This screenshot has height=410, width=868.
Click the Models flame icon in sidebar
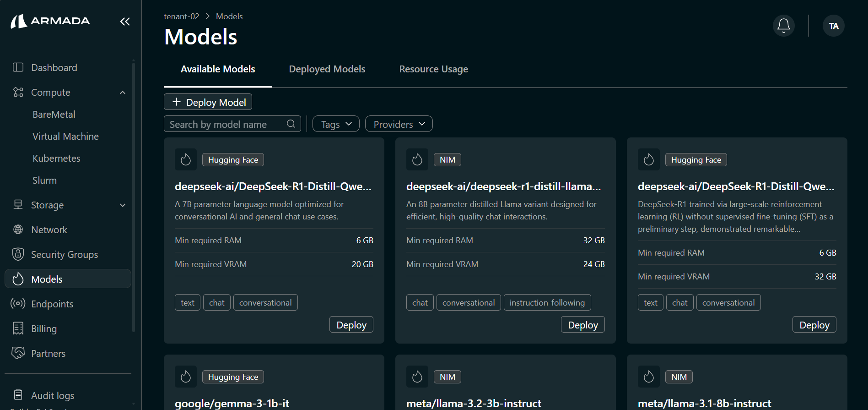[x=18, y=279]
